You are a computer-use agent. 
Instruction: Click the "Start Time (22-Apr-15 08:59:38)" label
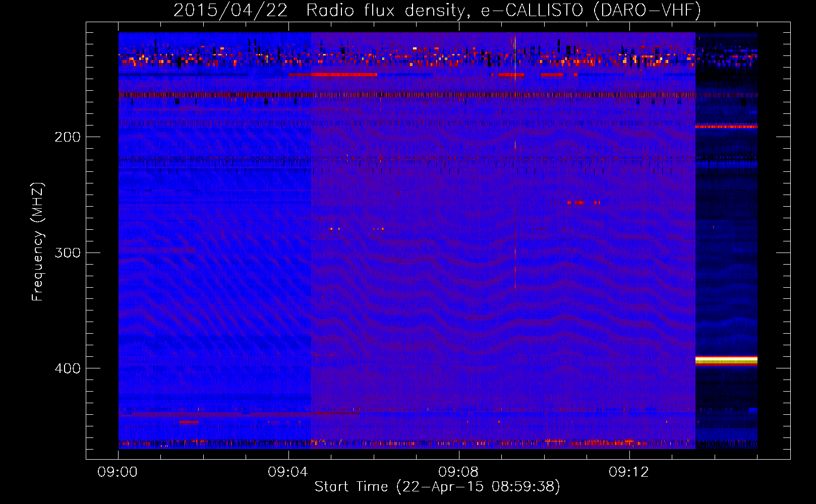(437, 486)
